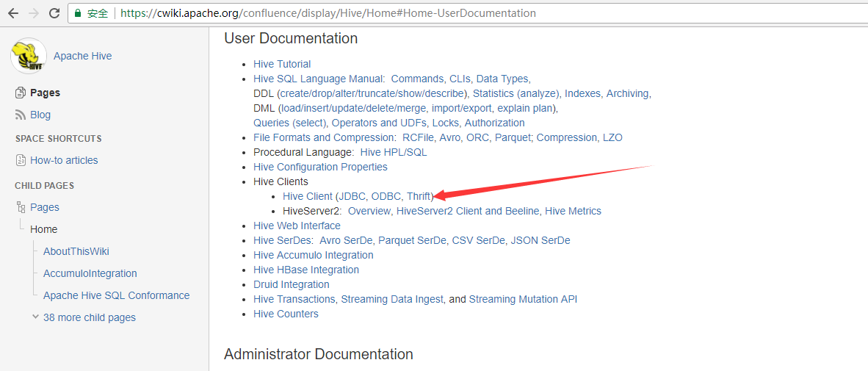868x371 pixels.
Task: Open the Hive Client link
Action: pyautogui.click(x=307, y=196)
